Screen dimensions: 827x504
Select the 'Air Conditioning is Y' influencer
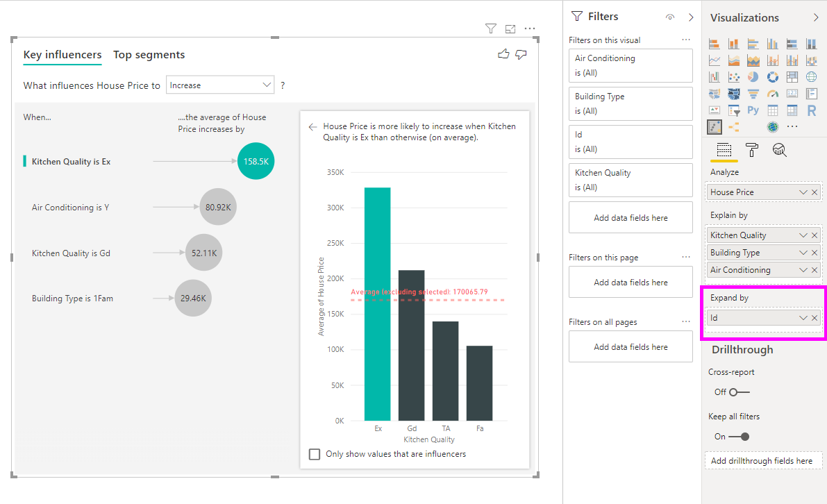click(70, 207)
